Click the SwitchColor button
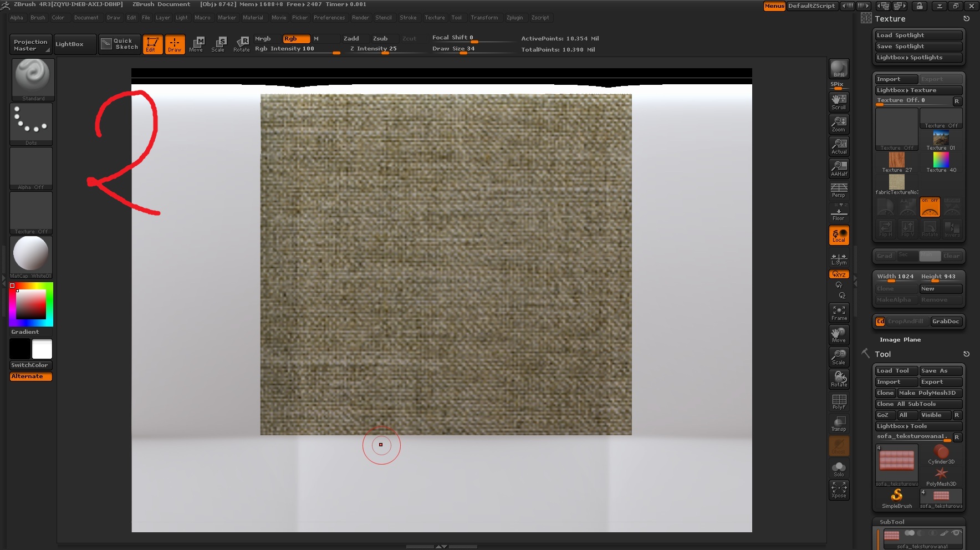 click(x=31, y=365)
